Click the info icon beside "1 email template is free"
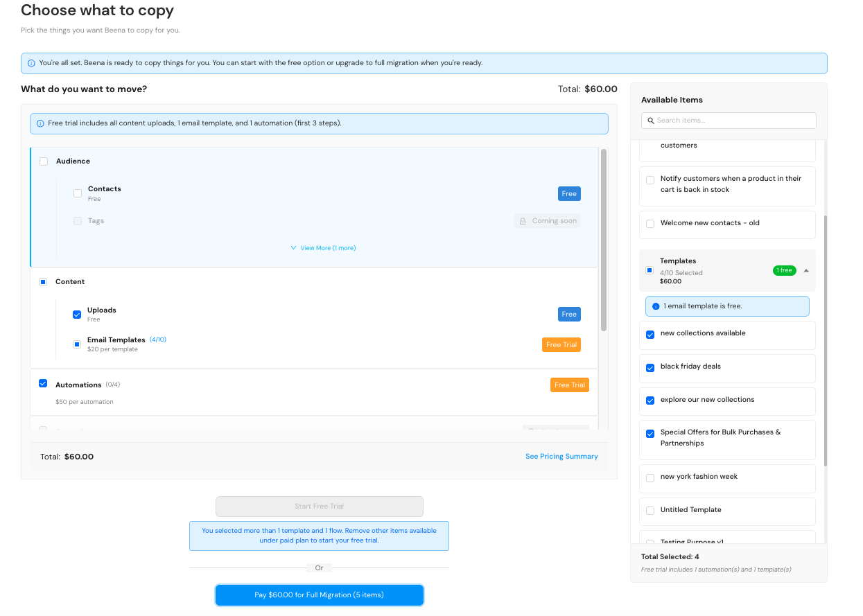This screenshot has height=616, width=863. (655, 306)
